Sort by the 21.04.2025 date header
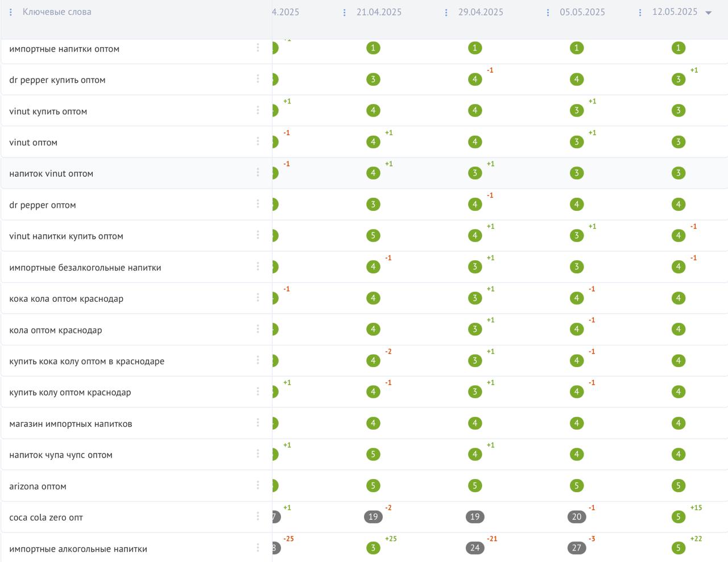Viewport: 728px width, 562px height. (379, 12)
